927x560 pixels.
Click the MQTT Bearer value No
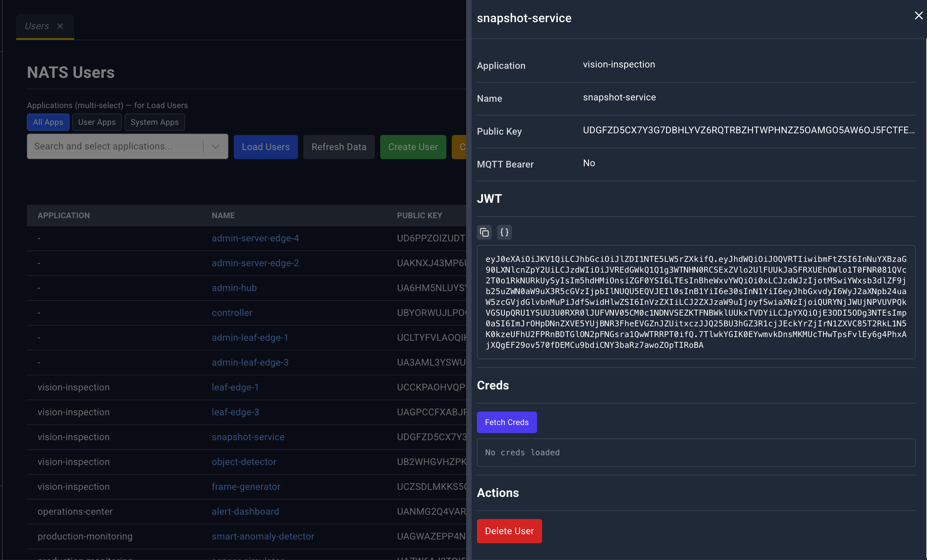(x=589, y=163)
